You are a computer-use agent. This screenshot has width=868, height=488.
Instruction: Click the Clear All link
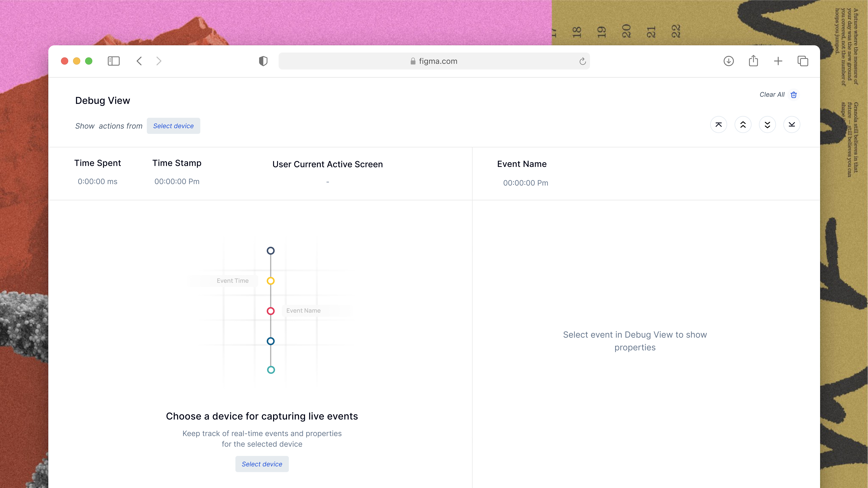(772, 95)
